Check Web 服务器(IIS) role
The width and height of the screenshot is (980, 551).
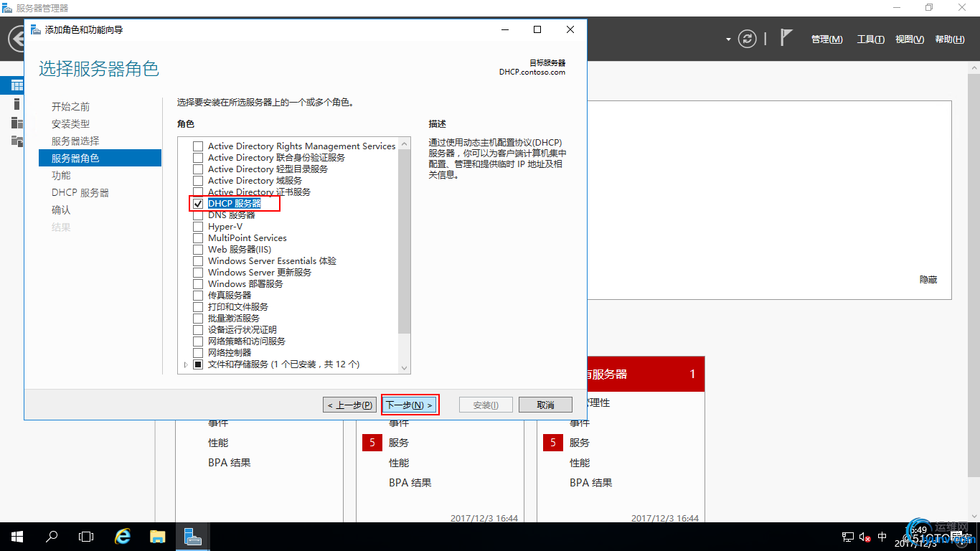click(x=198, y=250)
